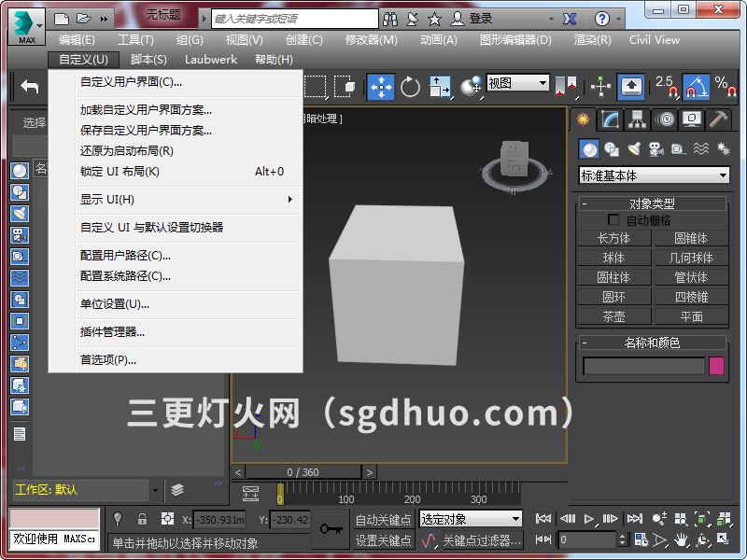Open the Display panel tab
The height and width of the screenshot is (560, 747).
691,119
